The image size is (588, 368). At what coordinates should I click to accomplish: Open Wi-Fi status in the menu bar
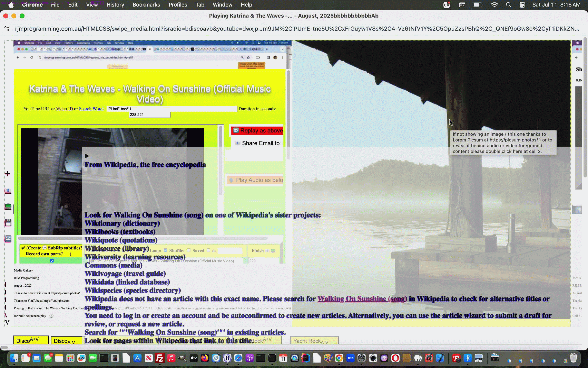pos(494,5)
